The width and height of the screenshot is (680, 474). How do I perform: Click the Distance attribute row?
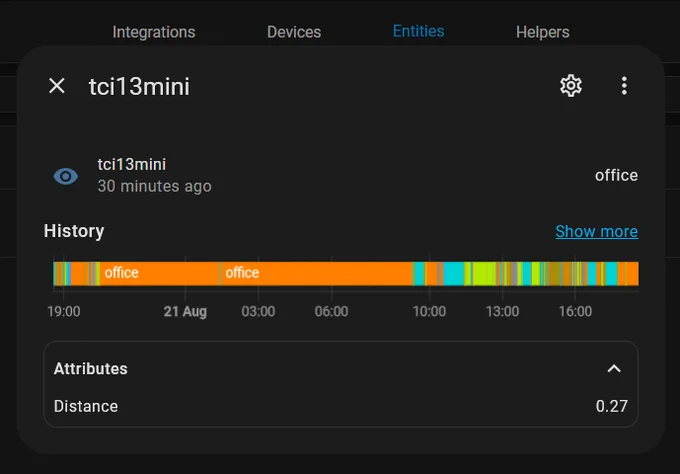(x=340, y=406)
